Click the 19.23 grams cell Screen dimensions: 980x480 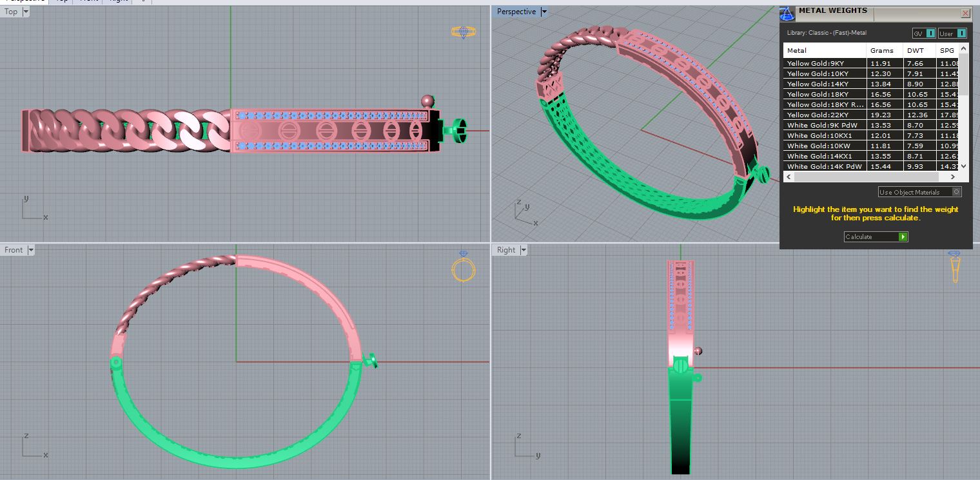885,115
